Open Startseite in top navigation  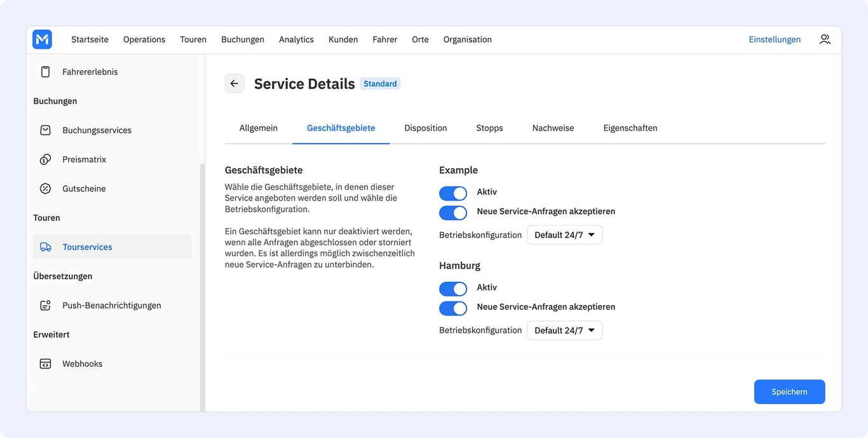pyautogui.click(x=90, y=39)
